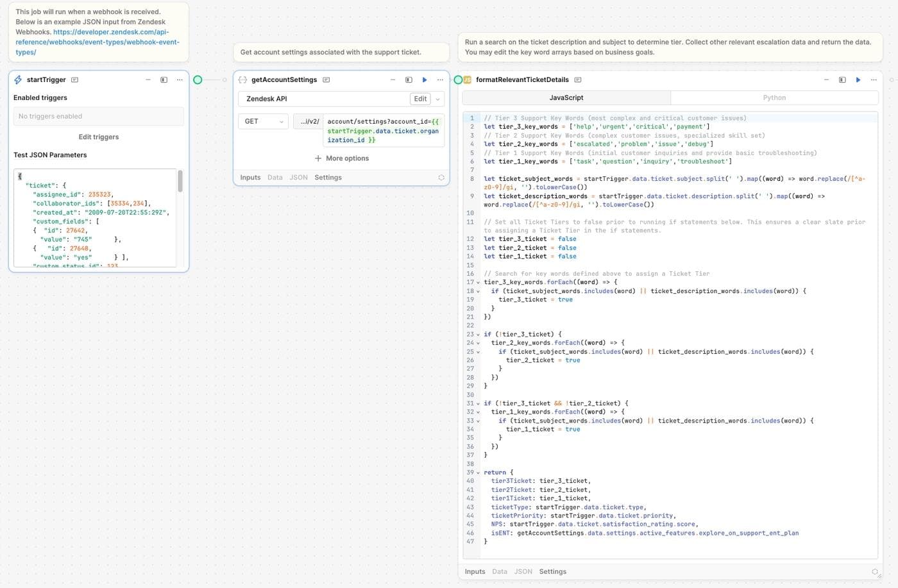Run the formatRelevantTicketDetails code step

tap(858, 80)
